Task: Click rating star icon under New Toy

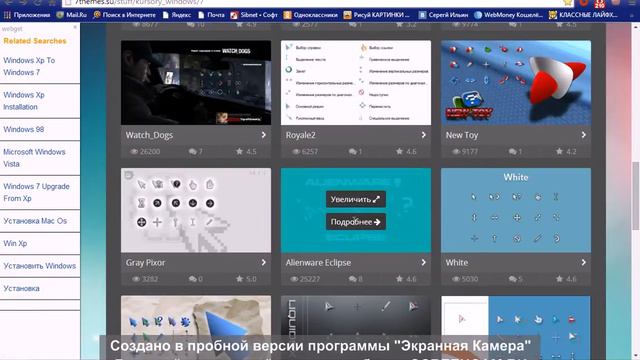Action: [x=560, y=151]
